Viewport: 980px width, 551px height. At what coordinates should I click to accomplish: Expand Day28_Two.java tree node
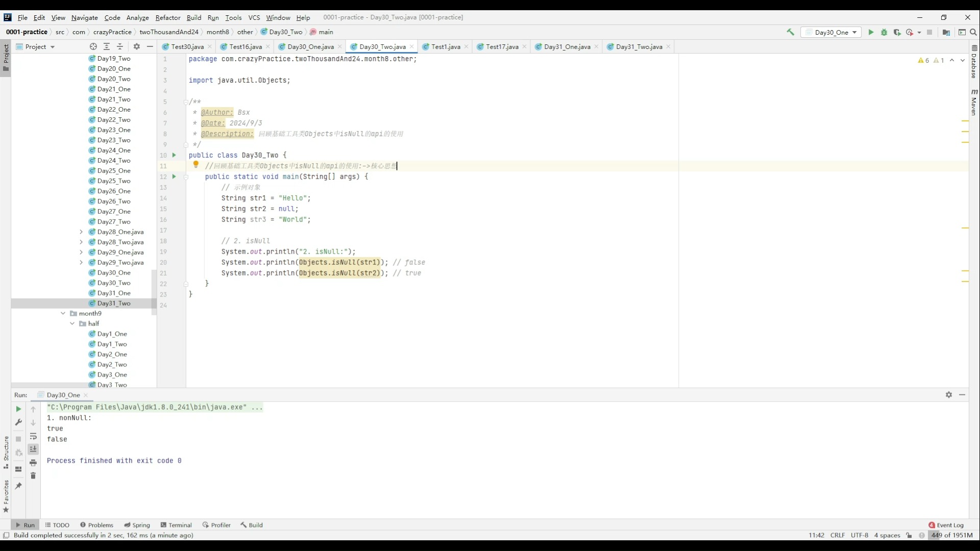pyautogui.click(x=81, y=242)
